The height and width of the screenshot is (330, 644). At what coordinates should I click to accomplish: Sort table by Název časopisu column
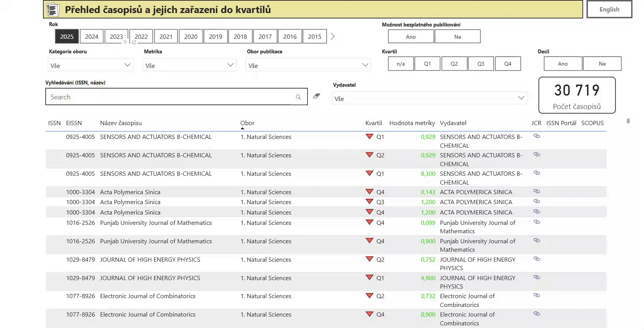click(121, 123)
